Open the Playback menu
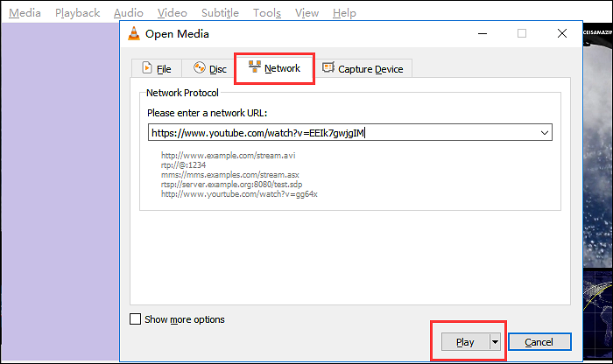The width and height of the screenshot is (613, 364). point(77,13)
